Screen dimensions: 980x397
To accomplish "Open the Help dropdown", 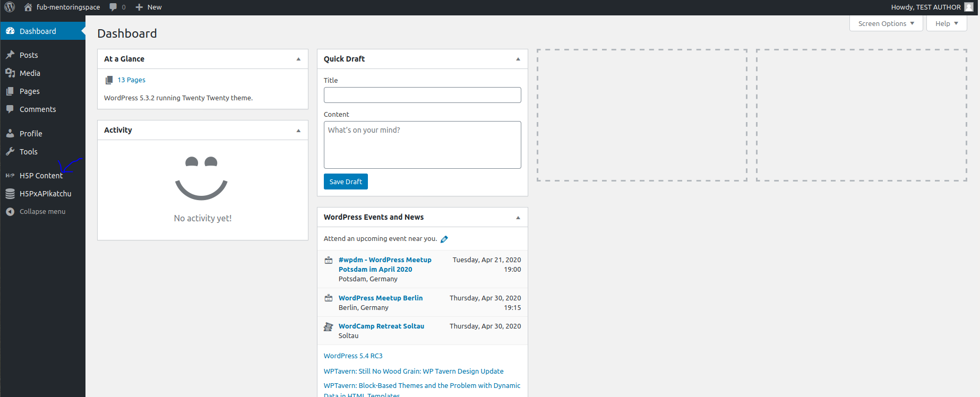I will pos(947,23).
